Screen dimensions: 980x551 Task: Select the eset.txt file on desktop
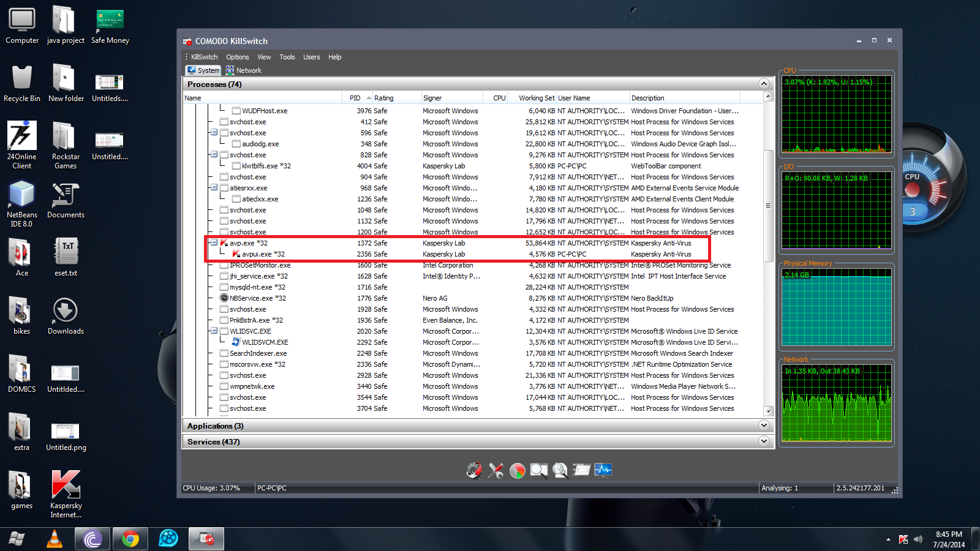click(x=66, y=258)
